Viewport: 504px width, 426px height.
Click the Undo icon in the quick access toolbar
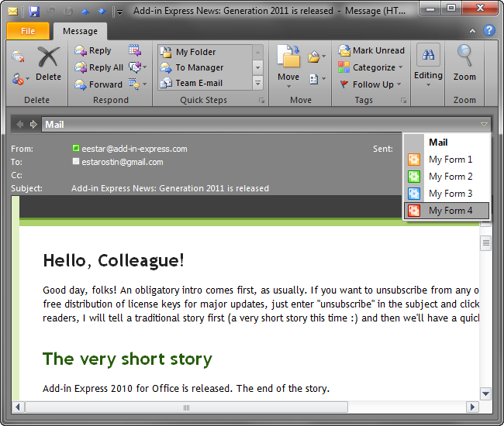(50, 12)
